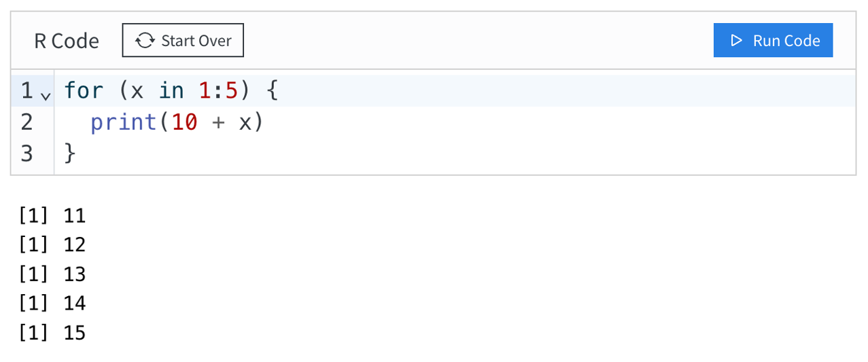Click the play triangle icon in Run Code
The width and height of the screenshot is (868, 362).
pos(736,41)
